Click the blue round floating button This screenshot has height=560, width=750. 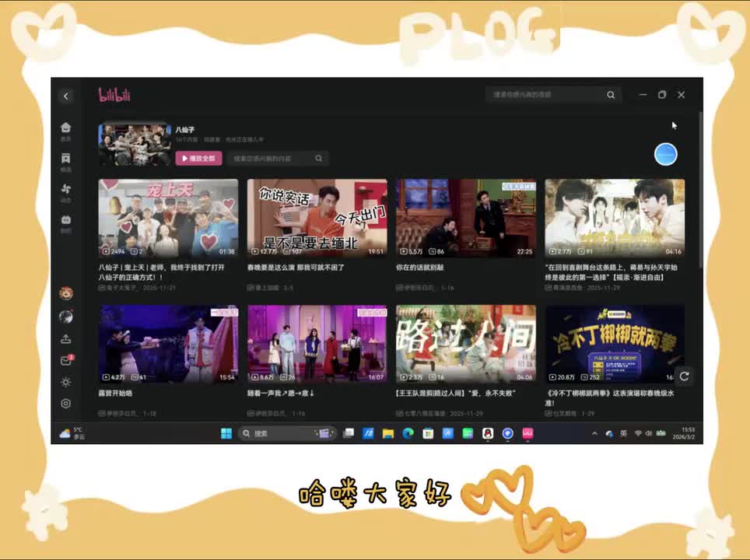point(665,155)
